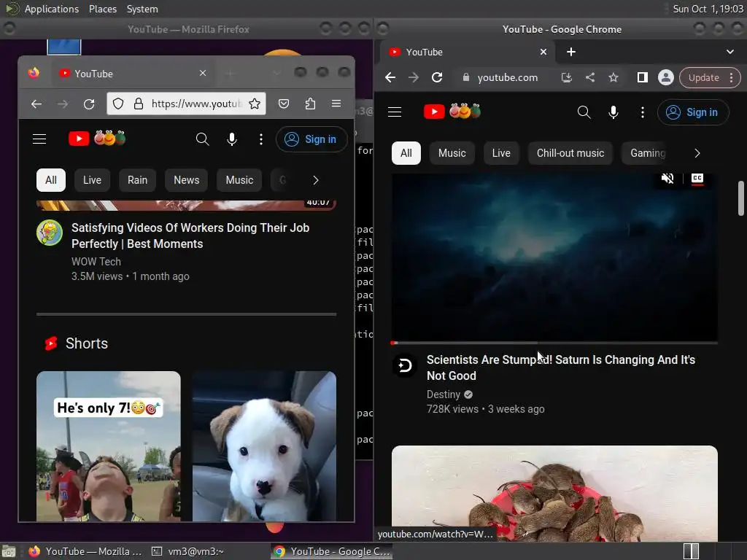The height and width of the screenshot is (560, 747).
Task: Show more category chips in Chrome
Action: 697,153
